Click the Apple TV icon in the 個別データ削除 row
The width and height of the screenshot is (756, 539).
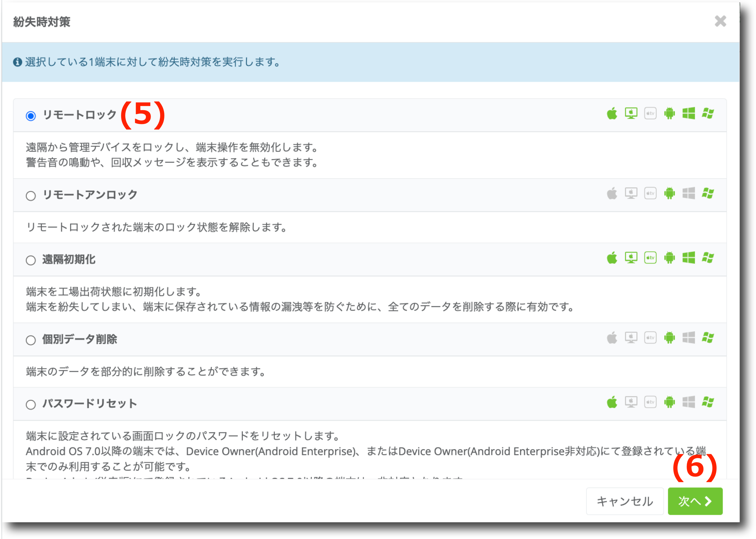651,338
